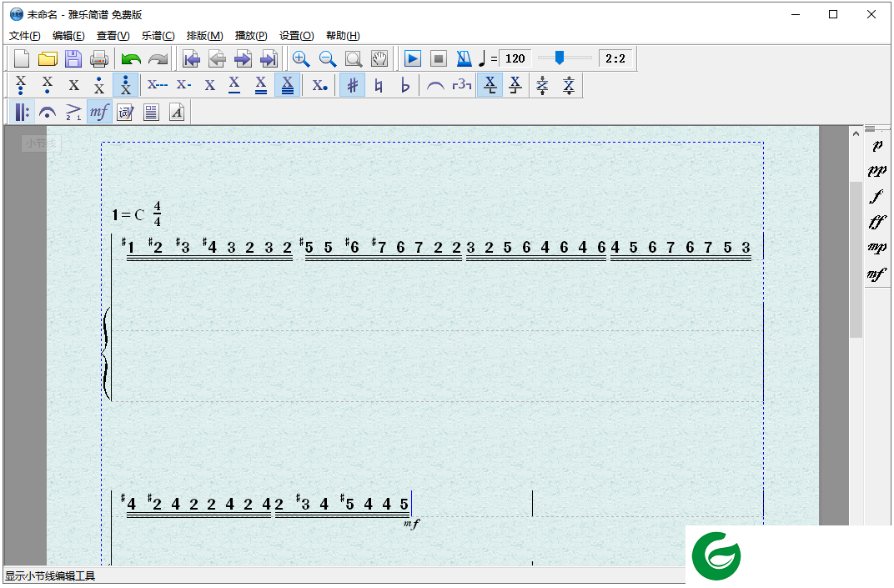Screen dimensions: 894x588
Task: Insert a triplet marking
Action: click(462, 86)
